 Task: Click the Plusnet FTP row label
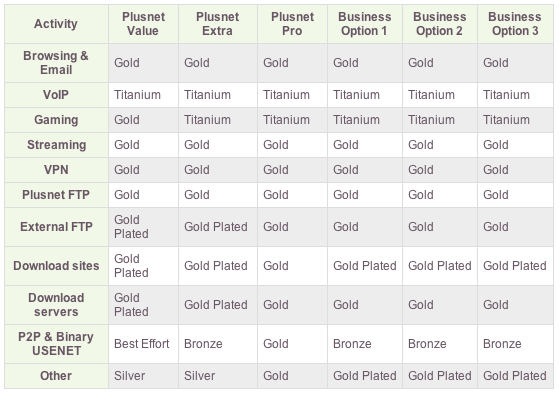[56, 195]
